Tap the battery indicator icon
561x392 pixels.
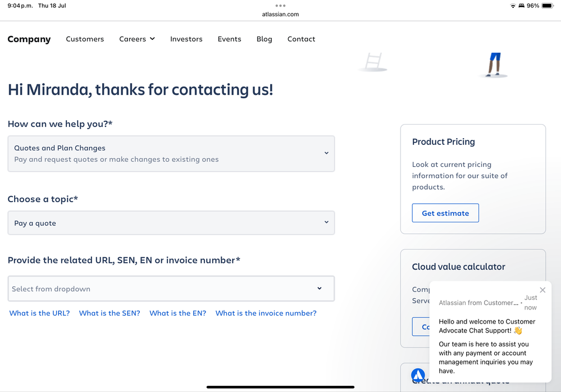pos(548,6)
